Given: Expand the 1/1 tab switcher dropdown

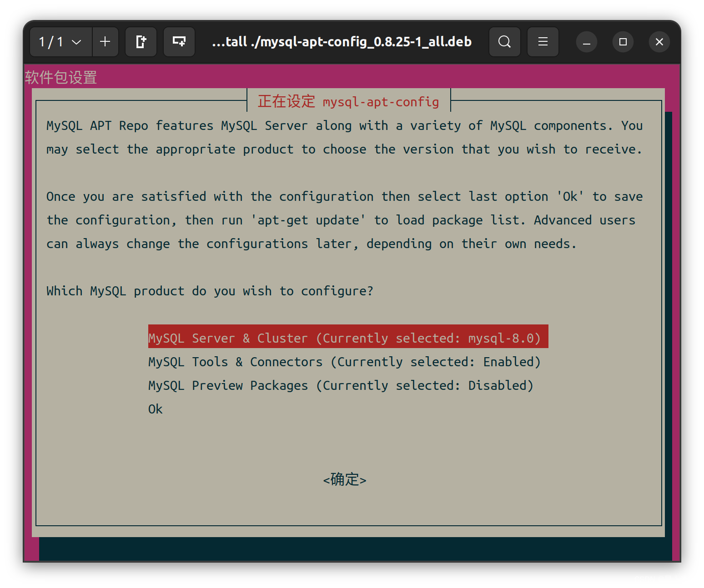Looking at the screenshot, I should 60,42.
